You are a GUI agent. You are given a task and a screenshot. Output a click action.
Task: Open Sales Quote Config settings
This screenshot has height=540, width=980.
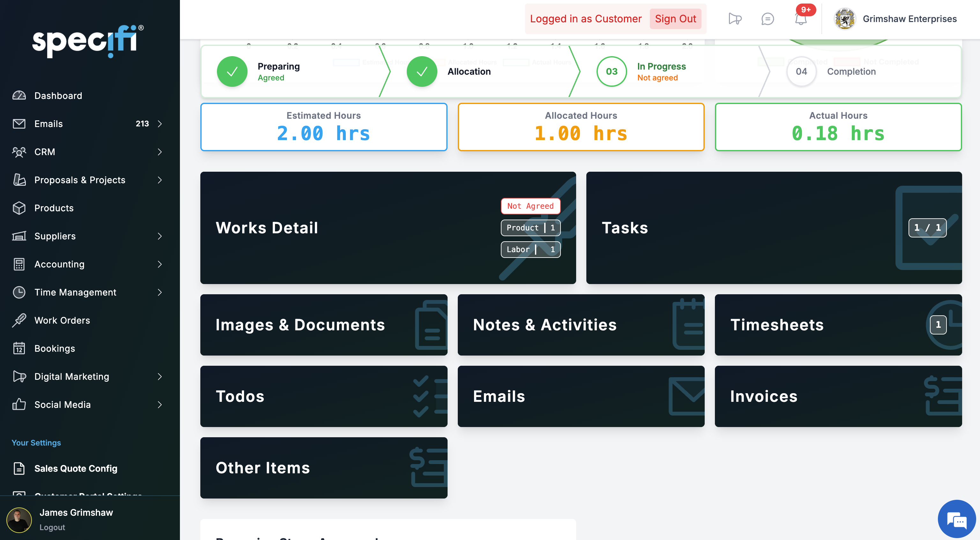pyautogui.click(x=76, y=469)
